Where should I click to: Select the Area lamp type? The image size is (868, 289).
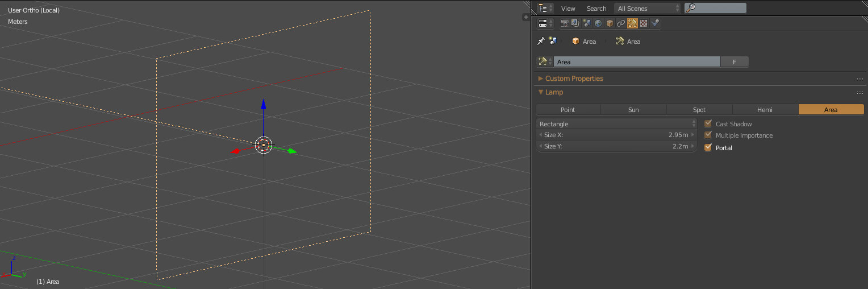[831, 109]
